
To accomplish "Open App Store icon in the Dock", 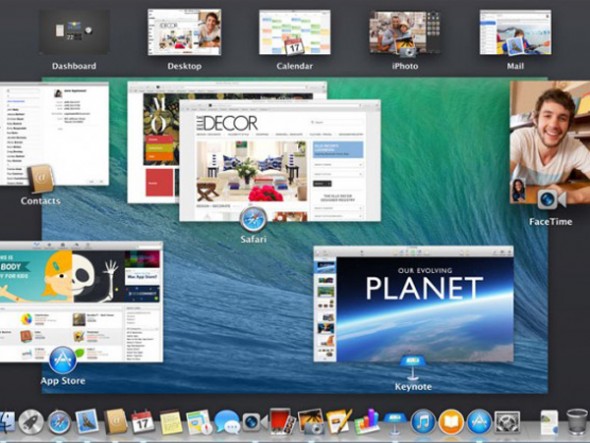I will [x=479, y=422].
